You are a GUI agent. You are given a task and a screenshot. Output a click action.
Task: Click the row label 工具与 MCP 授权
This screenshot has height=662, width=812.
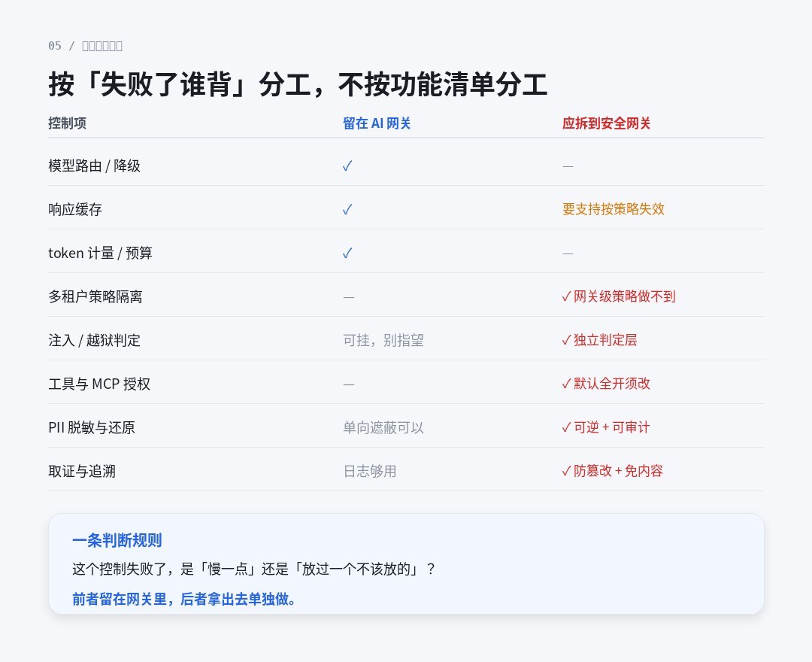click(x=99, y=384)
